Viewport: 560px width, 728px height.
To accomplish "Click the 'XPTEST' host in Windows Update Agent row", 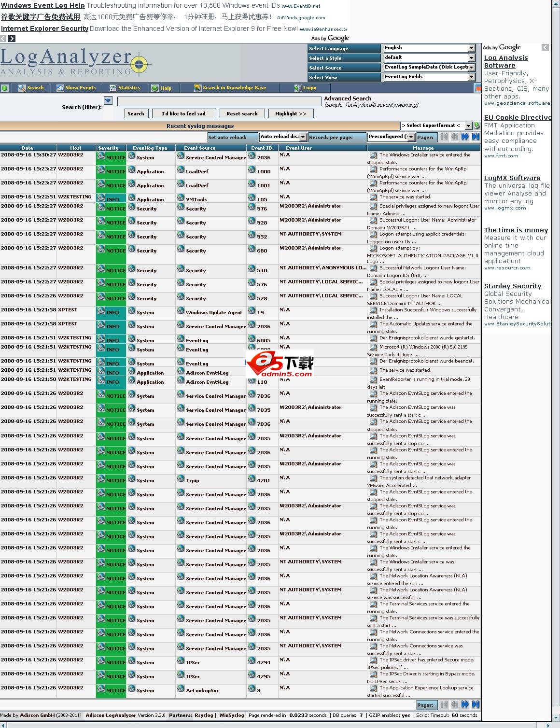I will pos(68,309).
